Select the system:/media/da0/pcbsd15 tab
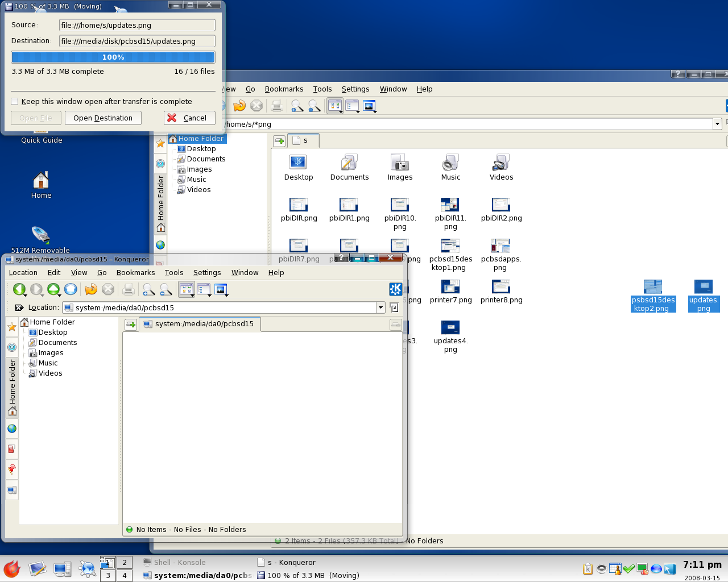 (199, 324)
